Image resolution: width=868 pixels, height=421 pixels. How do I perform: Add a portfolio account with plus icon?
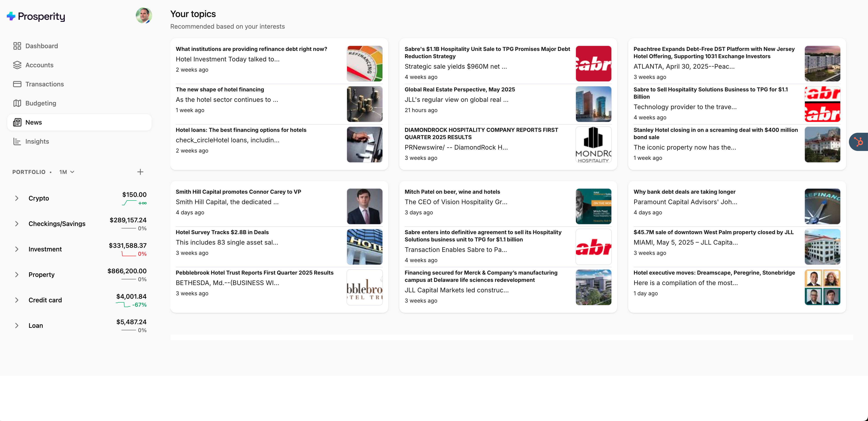coord(140,172)
